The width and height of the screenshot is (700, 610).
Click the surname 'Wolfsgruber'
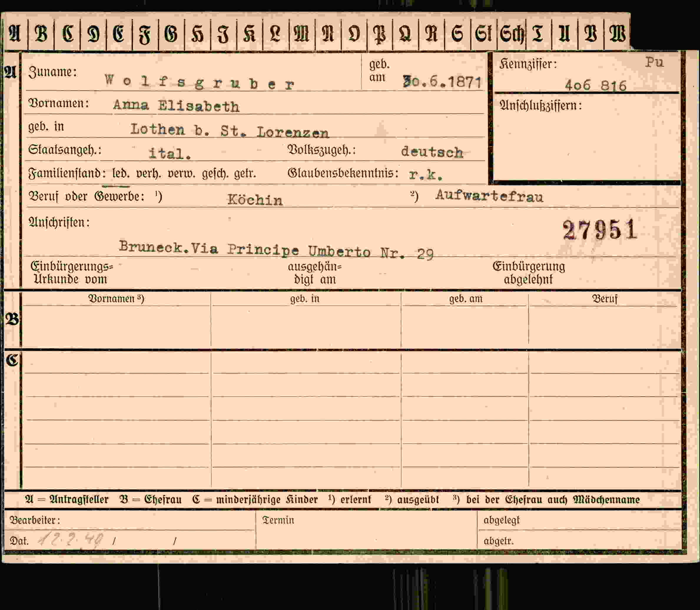click(200, 82)
